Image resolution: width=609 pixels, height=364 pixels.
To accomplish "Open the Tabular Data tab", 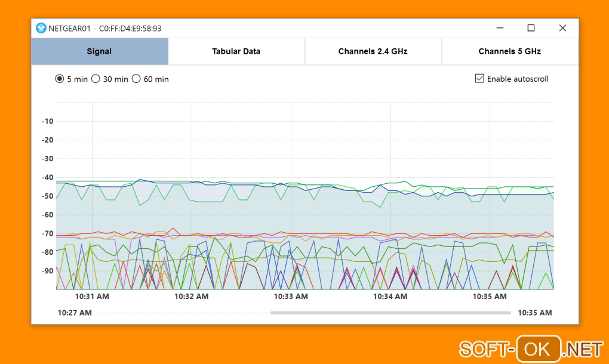I will 236,51.
